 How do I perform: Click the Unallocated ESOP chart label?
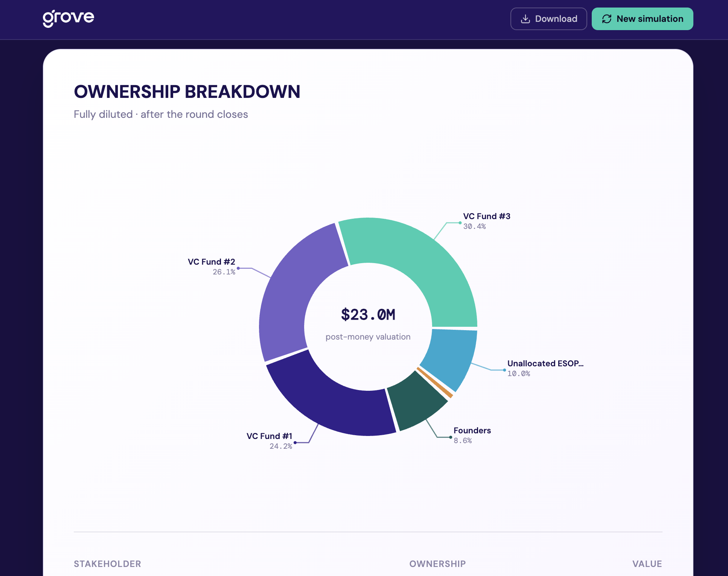click(x=545, y=364)
